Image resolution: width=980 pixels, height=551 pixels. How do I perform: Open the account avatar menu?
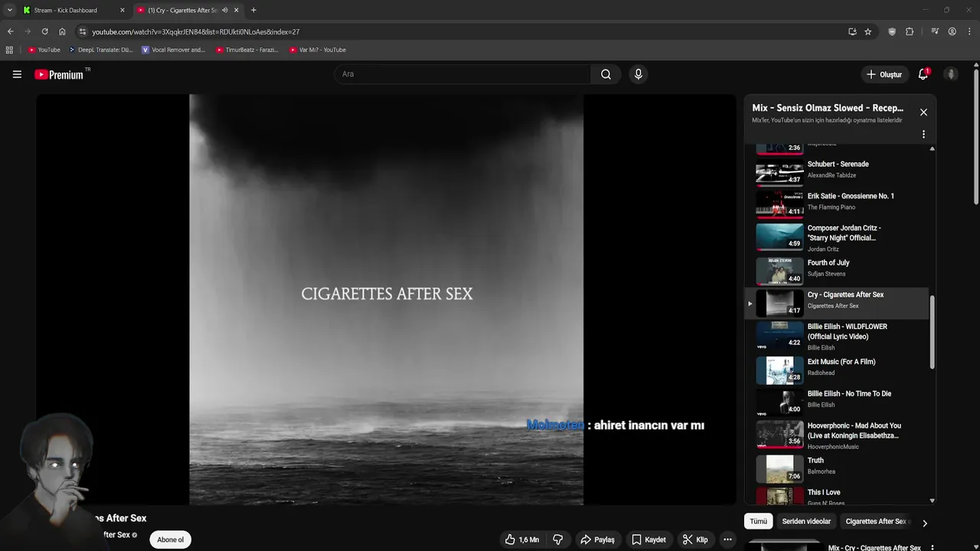(x=951, y=74)
